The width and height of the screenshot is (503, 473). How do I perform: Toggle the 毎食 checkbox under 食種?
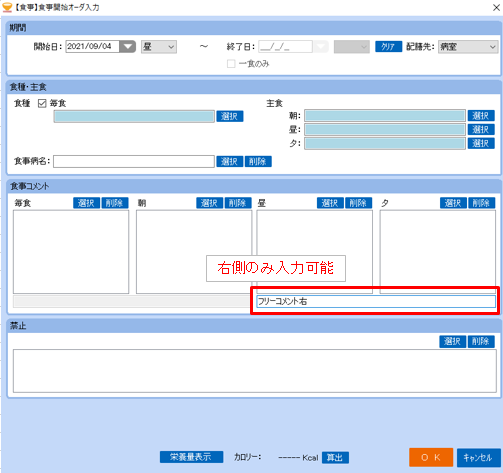click(x=42, y=103)
